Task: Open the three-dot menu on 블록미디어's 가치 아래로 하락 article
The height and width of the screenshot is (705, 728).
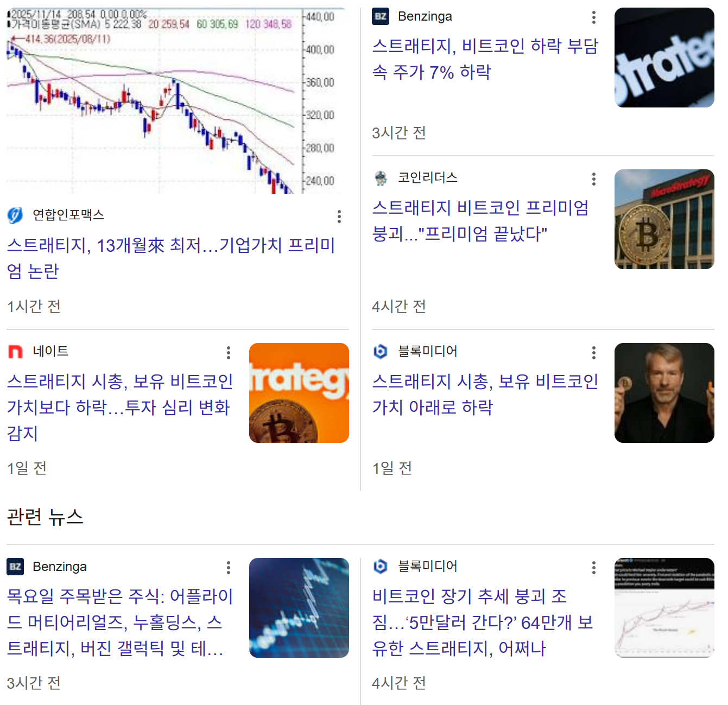Action: (594, 353)
